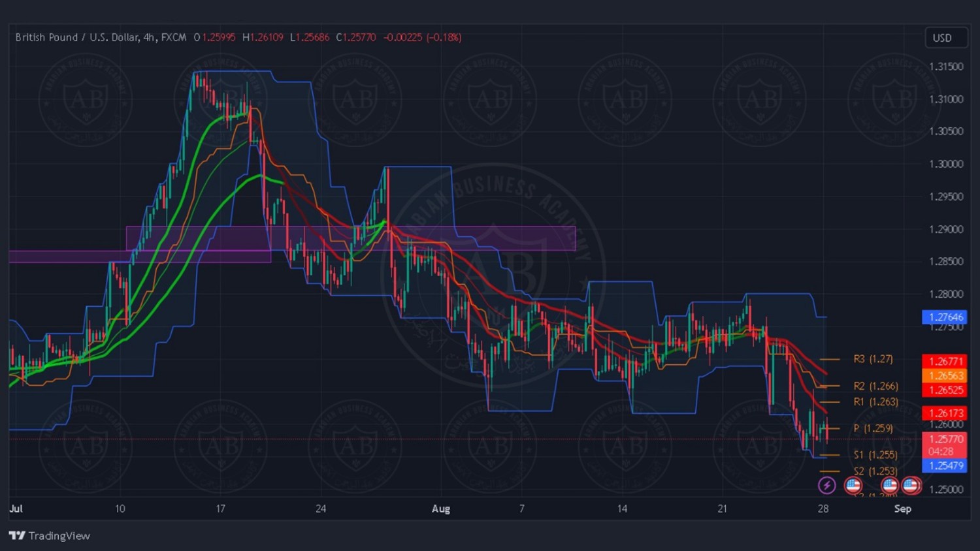
Task: Click the orange 1.26563 price label
Action: pyautogui.click(x=945, y=375)
